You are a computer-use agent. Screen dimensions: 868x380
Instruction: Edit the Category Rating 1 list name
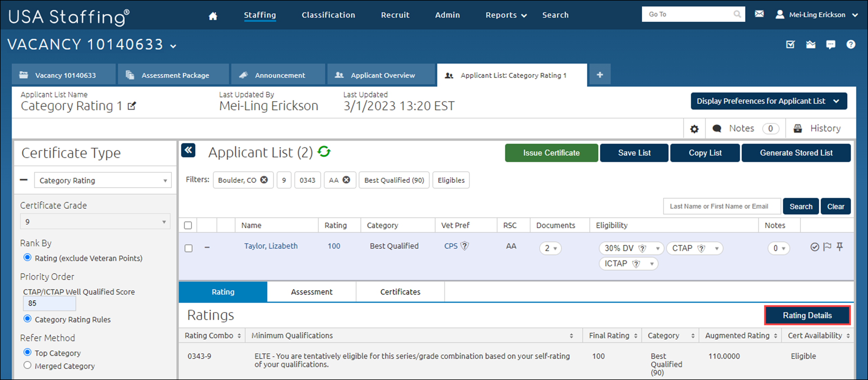132,106
